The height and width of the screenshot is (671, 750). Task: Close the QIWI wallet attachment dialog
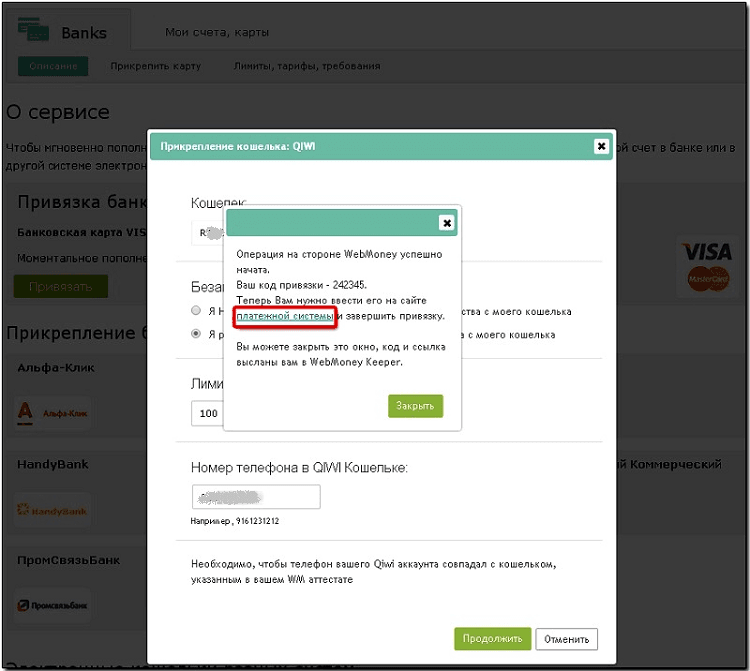(x=601, y=146)
